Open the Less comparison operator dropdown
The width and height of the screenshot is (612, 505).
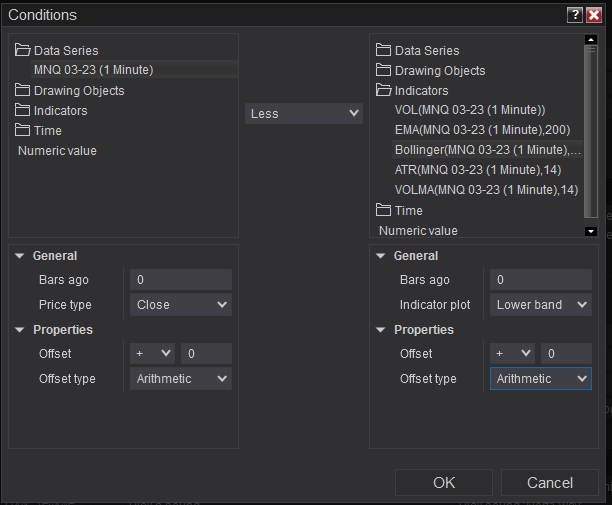[x=304, y=114]
